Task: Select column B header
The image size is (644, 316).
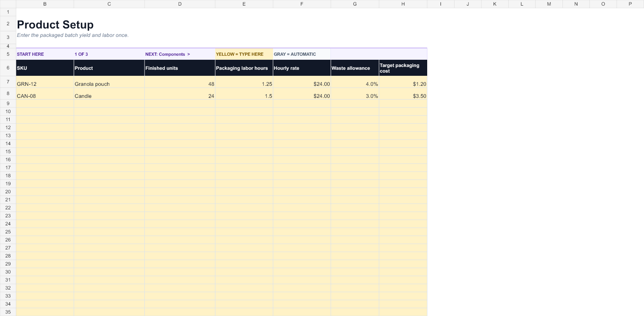Action: 45,4
